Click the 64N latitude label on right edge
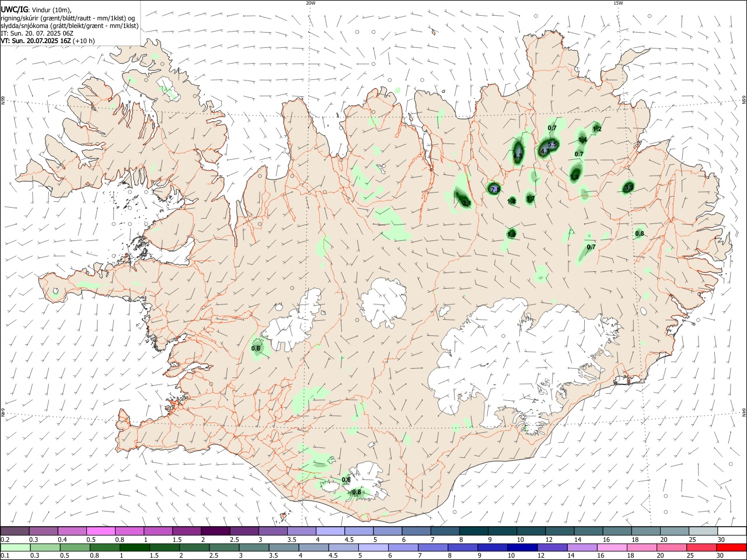747x560 pixels. [x=744, y=412]
